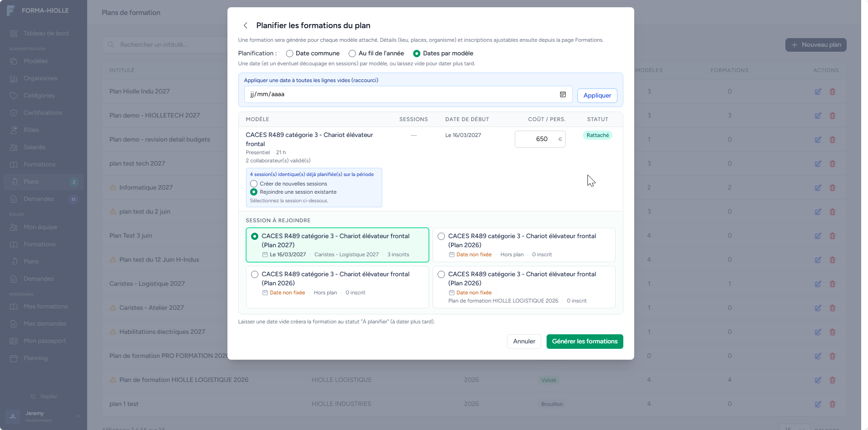Open Catégories in the sidebar

coord(44,95)
